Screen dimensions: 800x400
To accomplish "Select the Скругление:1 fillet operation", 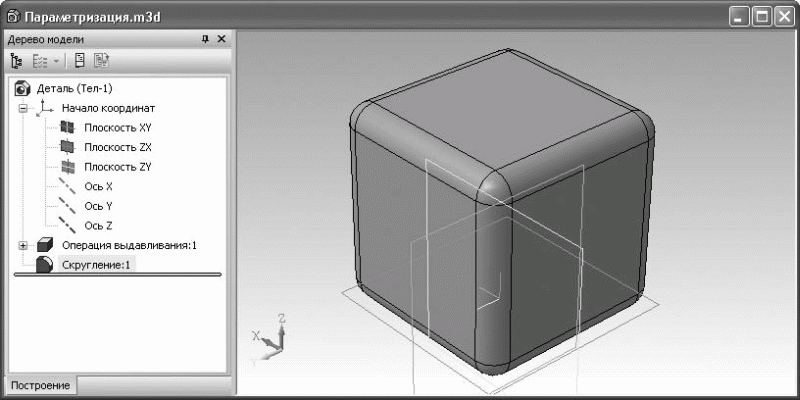I will click(x=97, y=265).
